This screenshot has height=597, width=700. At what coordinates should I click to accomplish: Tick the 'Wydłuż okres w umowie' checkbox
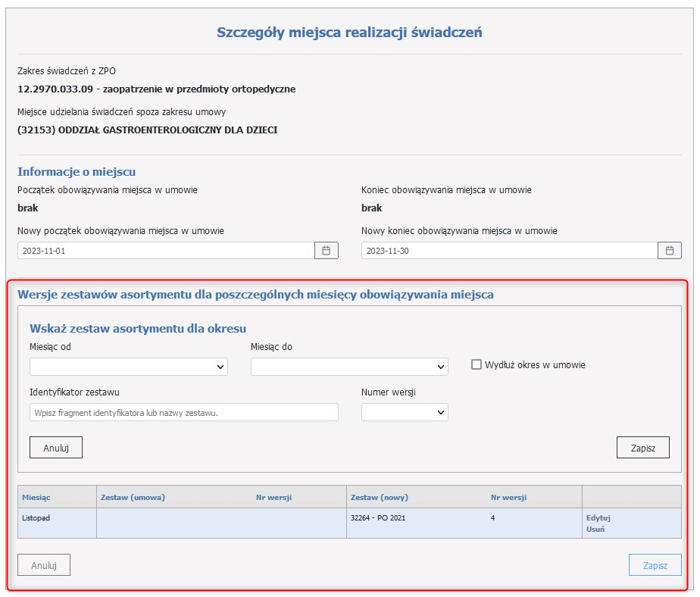click(477, 364)
